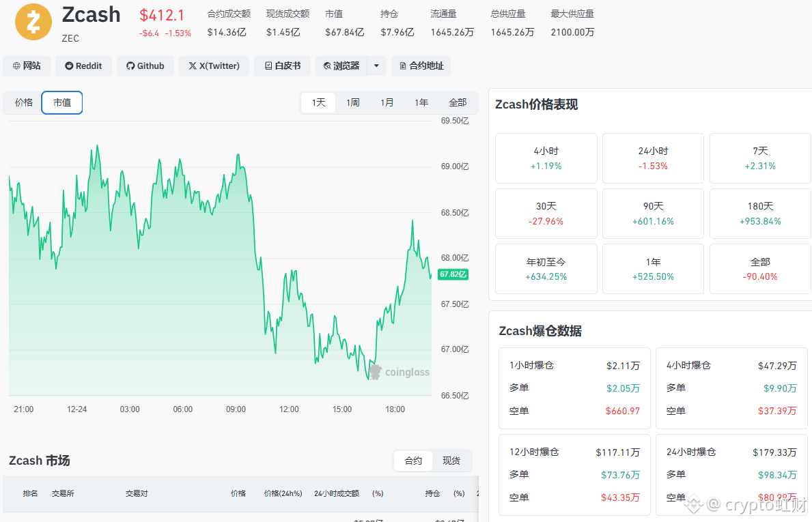The image size is (812, 522).
Task: Click the Reddit logo icon
Action: (x=69, y=66)
